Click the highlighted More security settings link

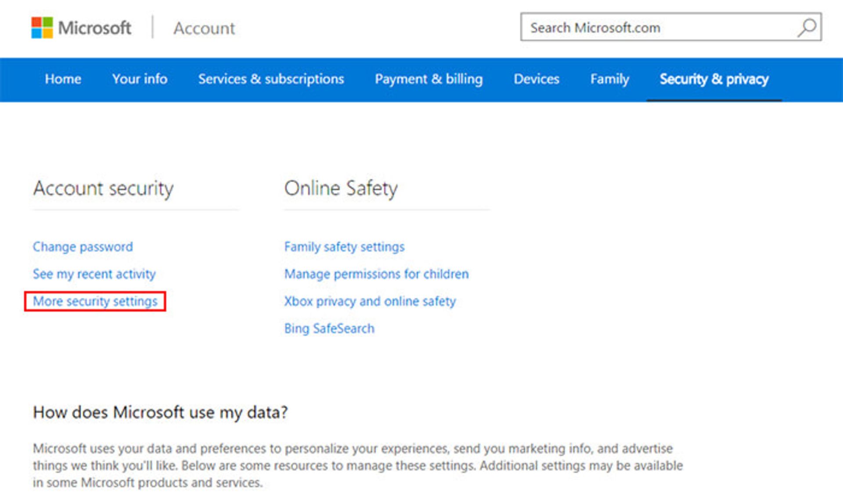point(96,301)
